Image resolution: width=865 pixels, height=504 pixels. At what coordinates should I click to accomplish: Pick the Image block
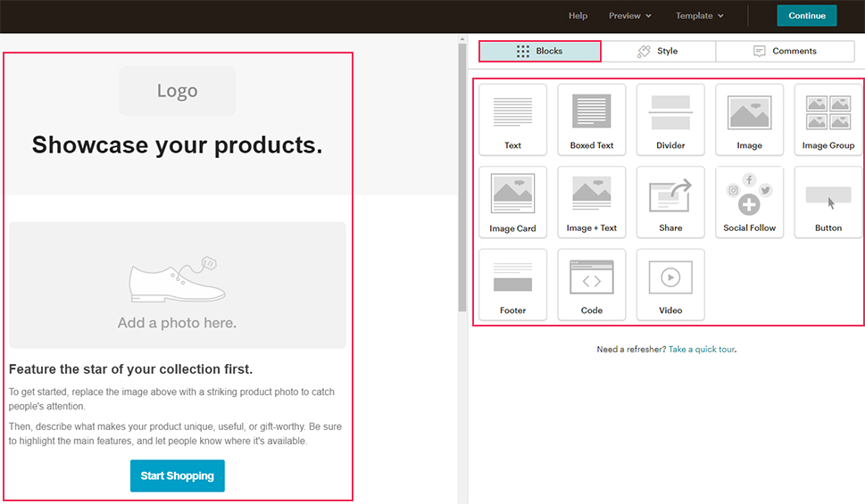point(749,120)
